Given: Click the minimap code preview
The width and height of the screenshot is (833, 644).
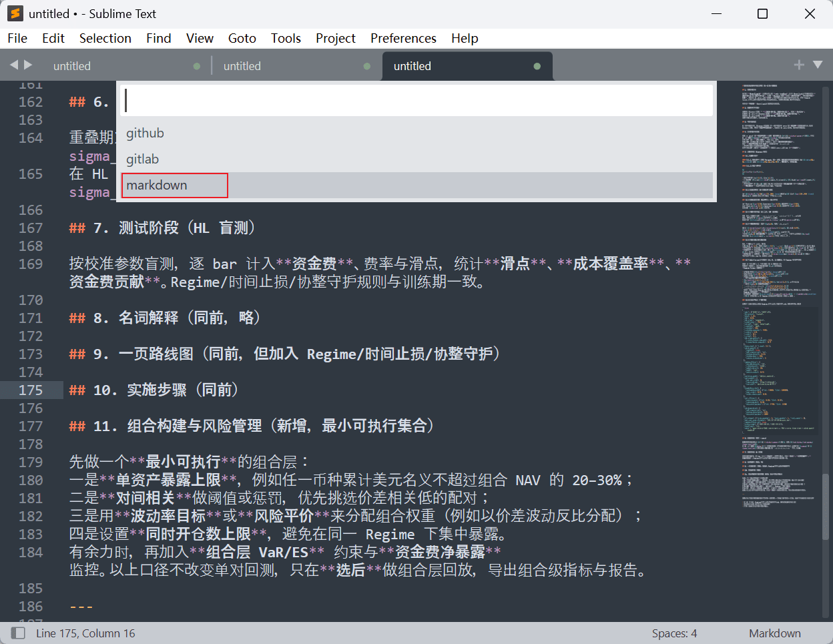Looking at the screenshot, I should [778, 267].
